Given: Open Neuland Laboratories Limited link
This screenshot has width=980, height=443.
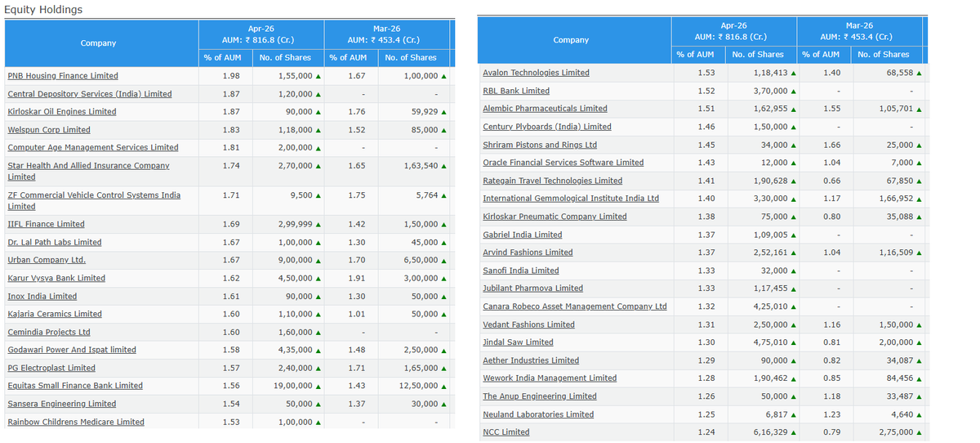Looking at the screenshot, I should coord(538,414).
